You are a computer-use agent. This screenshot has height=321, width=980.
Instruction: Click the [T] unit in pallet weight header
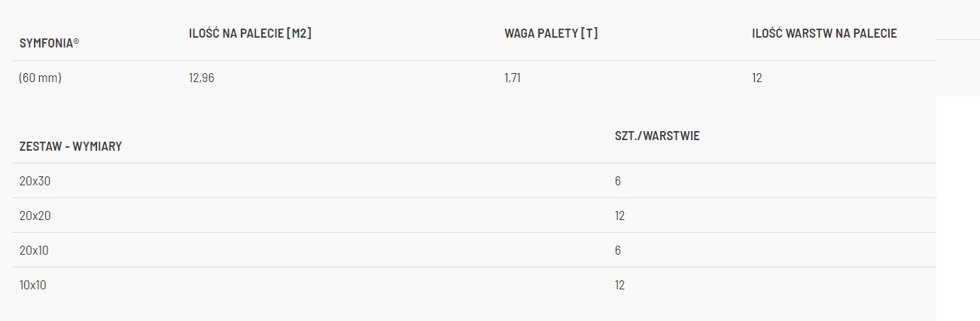point(589,33)
